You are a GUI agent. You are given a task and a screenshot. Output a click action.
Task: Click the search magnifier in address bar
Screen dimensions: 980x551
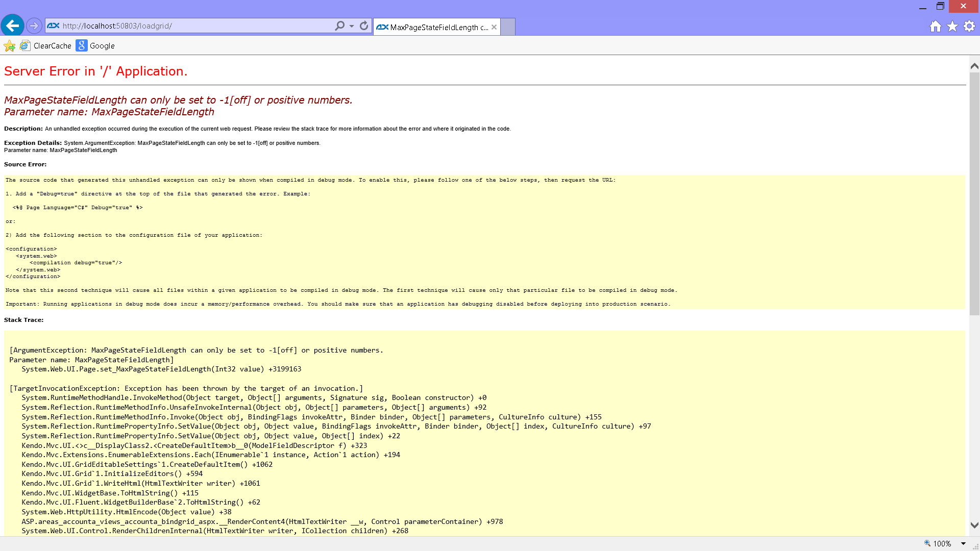click(x=339, y=26)
